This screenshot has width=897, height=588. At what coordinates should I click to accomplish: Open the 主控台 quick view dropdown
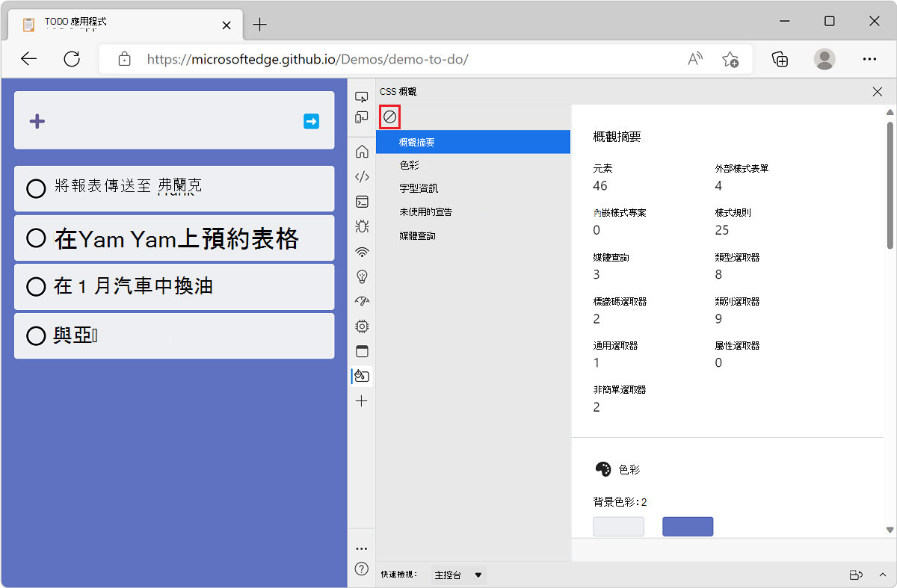[457, 575]
